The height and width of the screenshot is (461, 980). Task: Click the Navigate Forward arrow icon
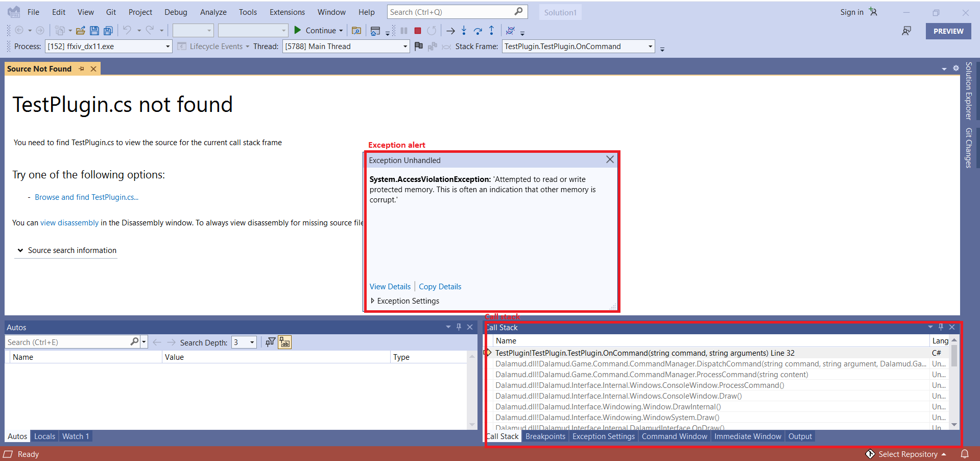40,31
